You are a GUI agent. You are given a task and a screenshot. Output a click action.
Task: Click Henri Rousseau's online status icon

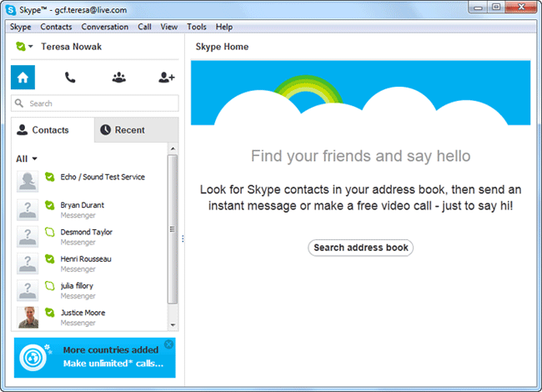pos(50,259)
